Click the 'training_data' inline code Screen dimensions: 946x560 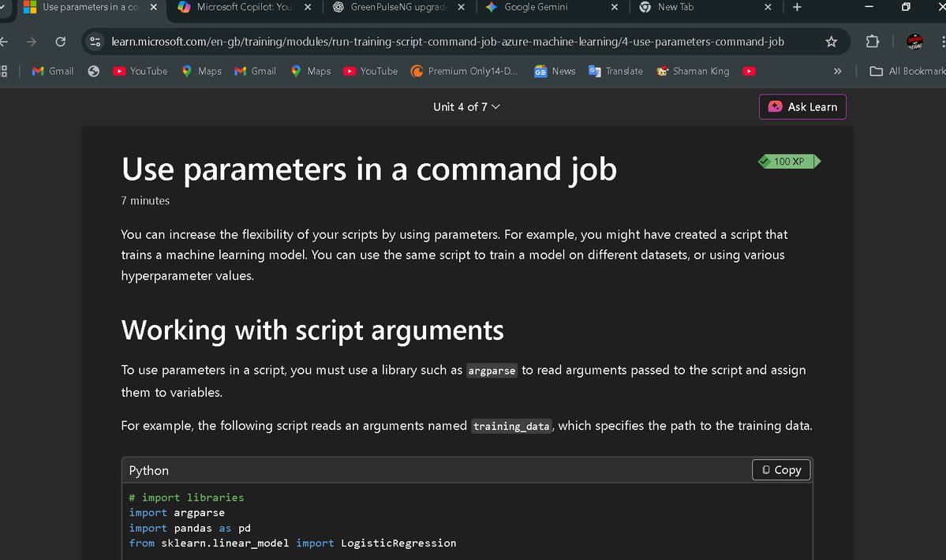click(x=511, y=426)
